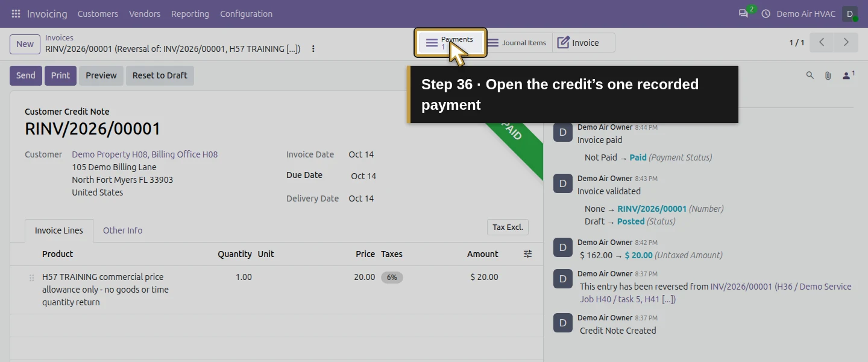The height and width of the screenshot is (362, 868).
Task: Select the Credit Note Created log message
Action: [618, 331]
